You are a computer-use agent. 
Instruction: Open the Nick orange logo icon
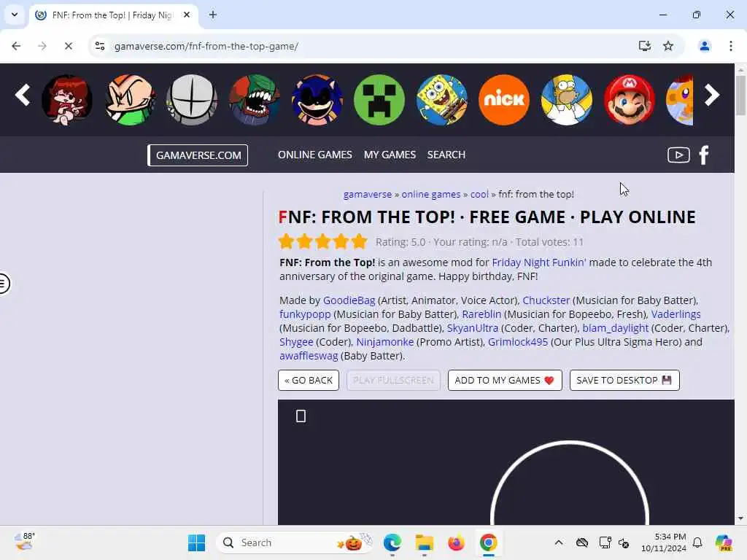[x=504, y=100]
